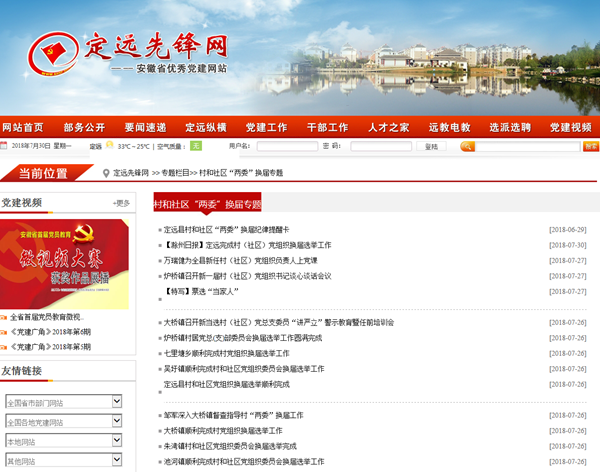Open the 部务公开 menu item
This screenshot has width=600, height=472.
84,127
